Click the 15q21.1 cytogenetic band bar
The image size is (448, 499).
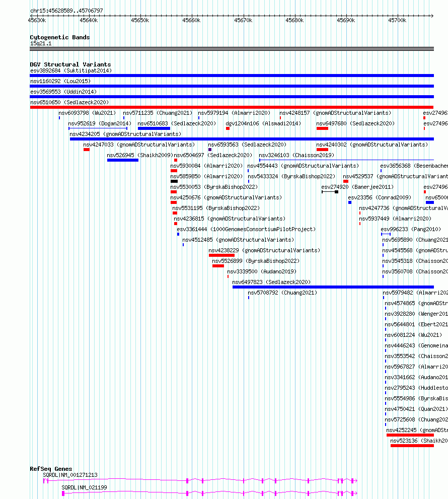pyautogui.click(x=232, y=49)
